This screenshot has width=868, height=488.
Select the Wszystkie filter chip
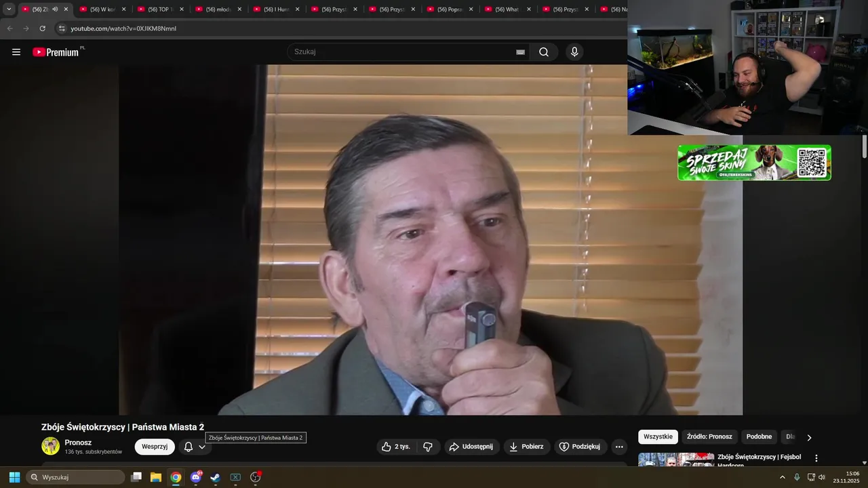[x=658, y=436]
